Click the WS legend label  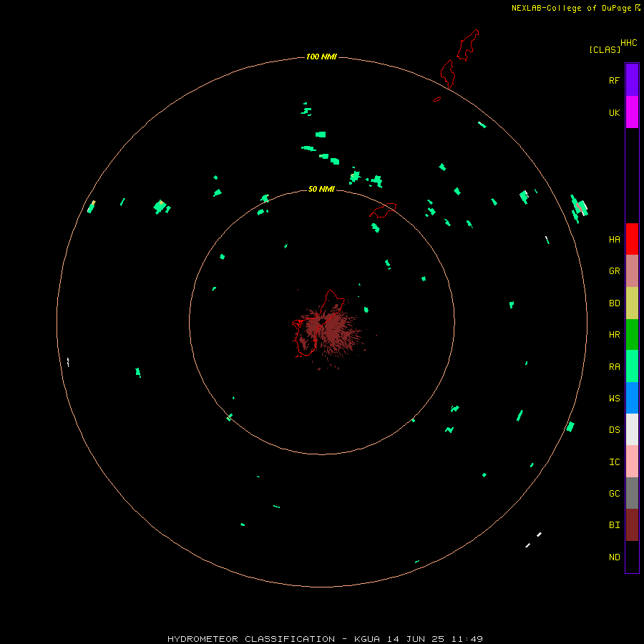point(614,399)
